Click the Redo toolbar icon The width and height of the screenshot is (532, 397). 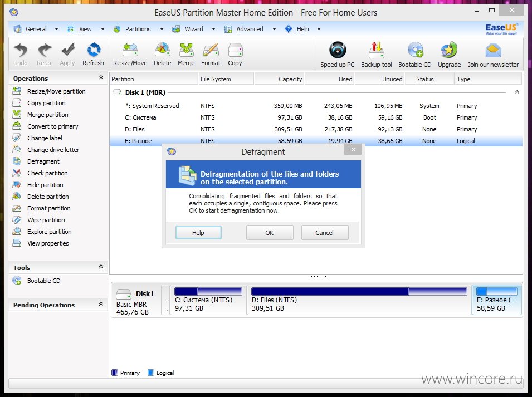[44, 54]
